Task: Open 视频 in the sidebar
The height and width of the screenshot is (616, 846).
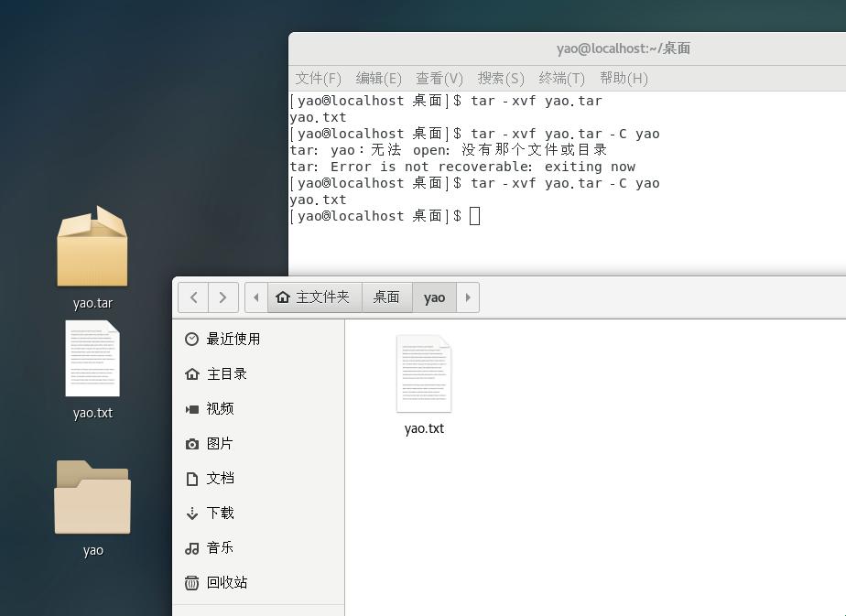Action: tap(258, 408)
